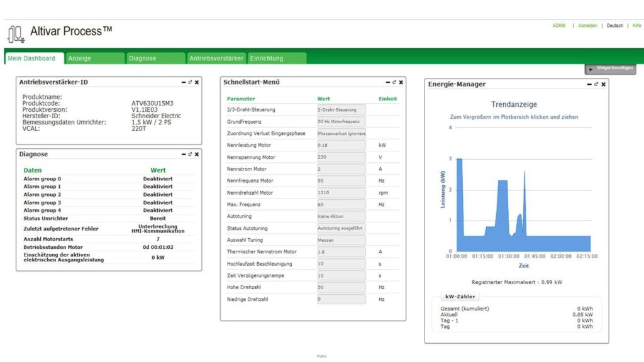Open the 2/3-Draht-Steuerung value dropdown

[341, 109]
